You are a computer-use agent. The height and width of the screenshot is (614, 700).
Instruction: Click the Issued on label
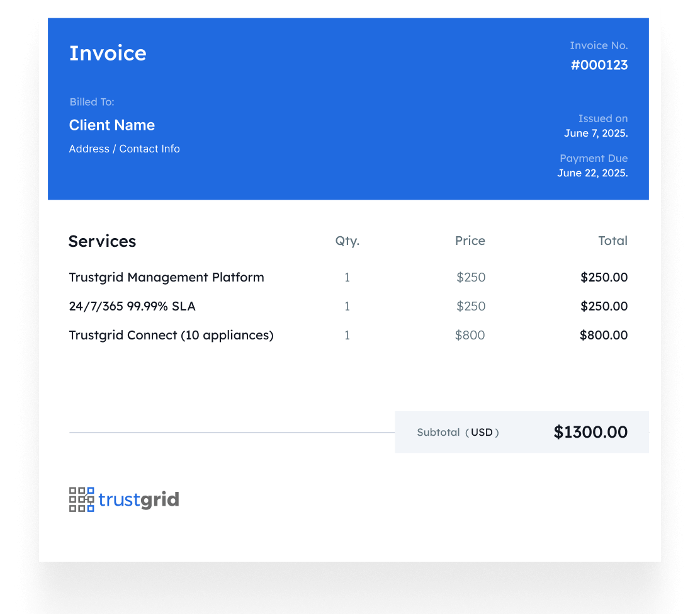pos(603,118)
